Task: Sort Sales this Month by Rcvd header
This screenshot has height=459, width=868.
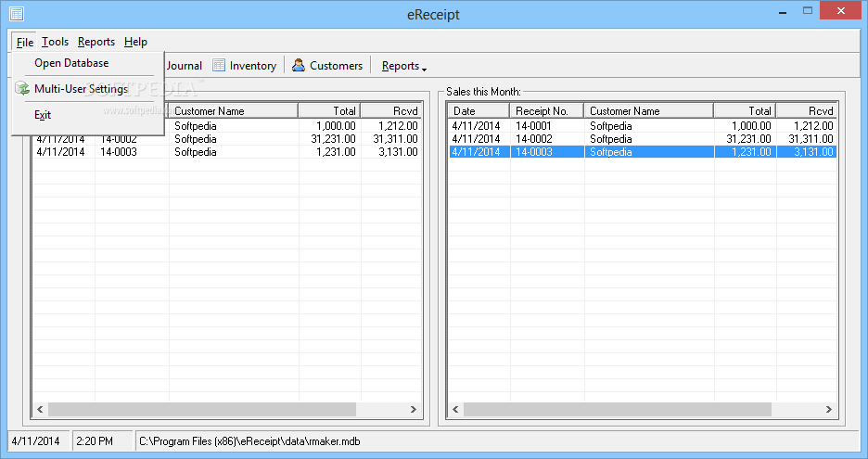Action: 807,110
